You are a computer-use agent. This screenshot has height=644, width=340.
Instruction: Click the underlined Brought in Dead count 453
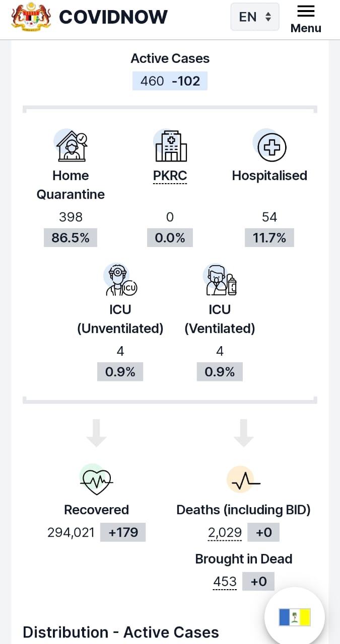point(225,582)
